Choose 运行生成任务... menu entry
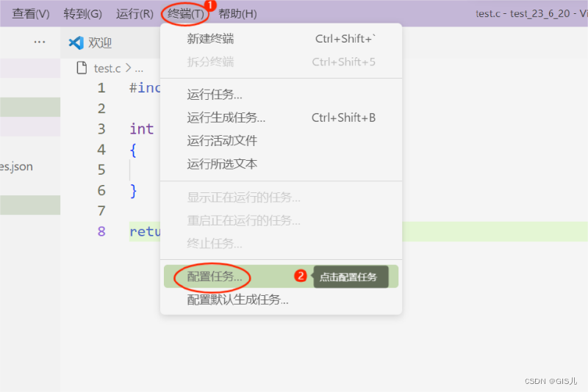 click(281, 117)
